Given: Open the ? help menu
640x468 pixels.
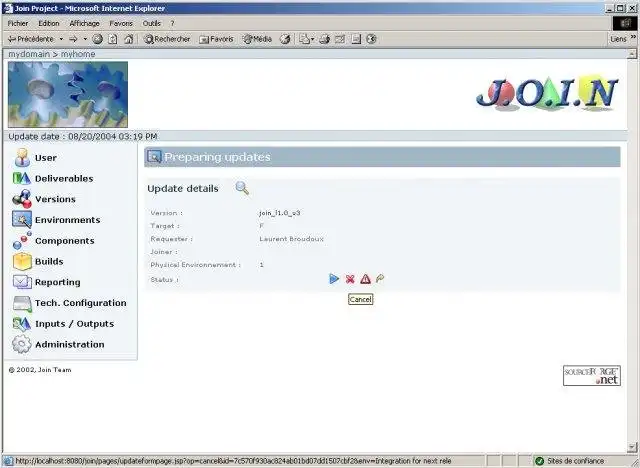Looking at the screenshot, I should coord(172,23).
